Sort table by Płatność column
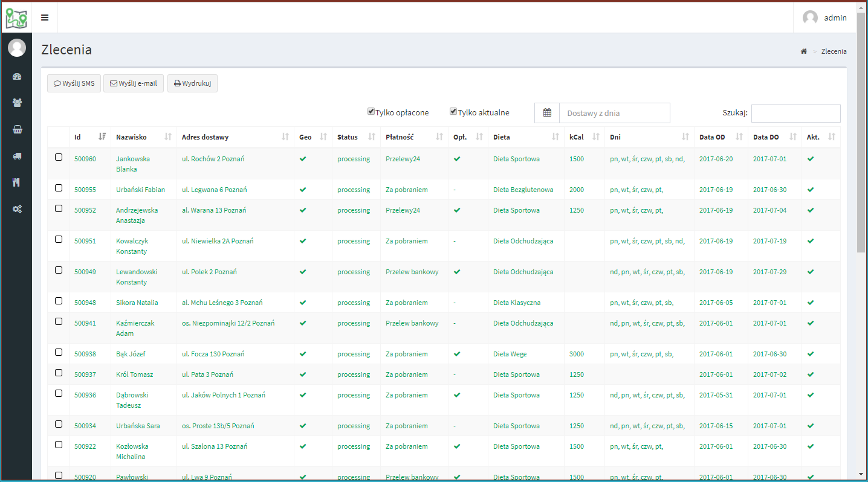The height and width of the screenshot is (482, 868). 415,137
